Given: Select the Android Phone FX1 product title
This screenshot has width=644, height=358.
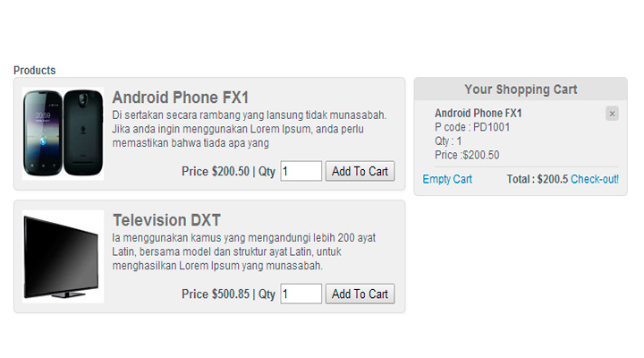Looking at the screenshot, I should [181, 98].
